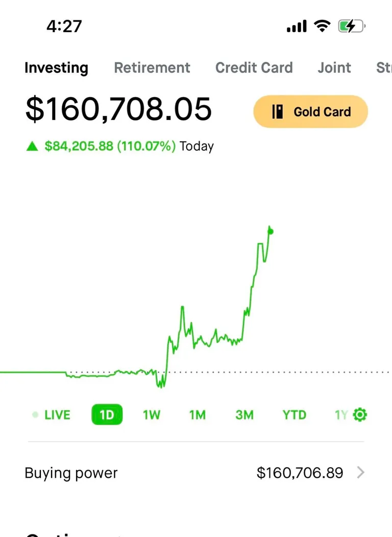Tap the Gold Card button
The image size is (392, 537).
310,111
